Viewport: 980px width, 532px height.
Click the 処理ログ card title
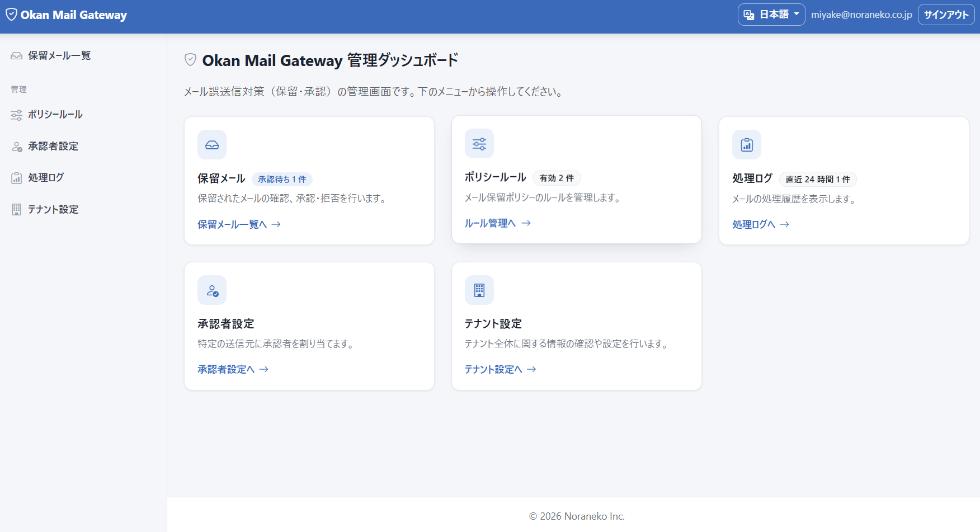(x=752, y=178)
